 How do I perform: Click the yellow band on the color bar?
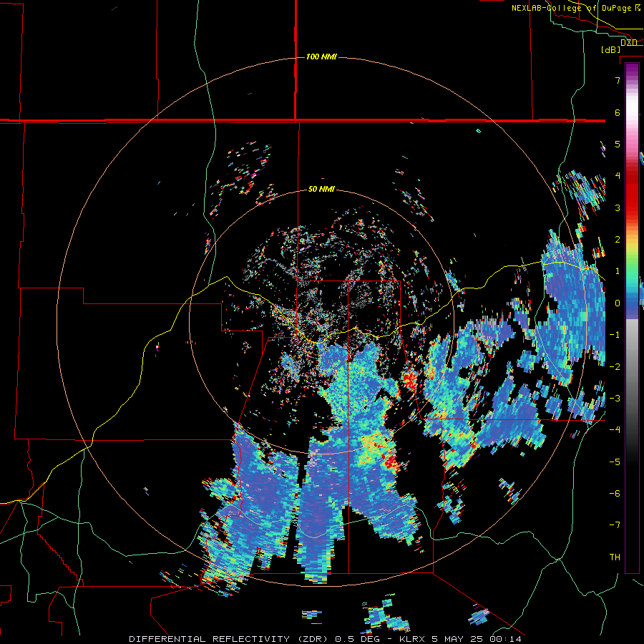pyautogui.click(x=632, y=246)
